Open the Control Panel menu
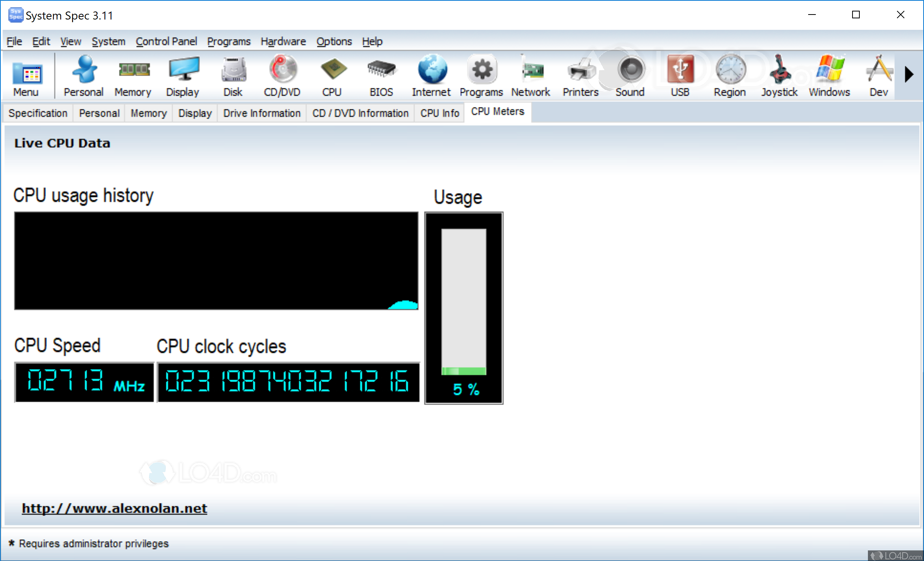The image size is (924, 561). (166, 41)
